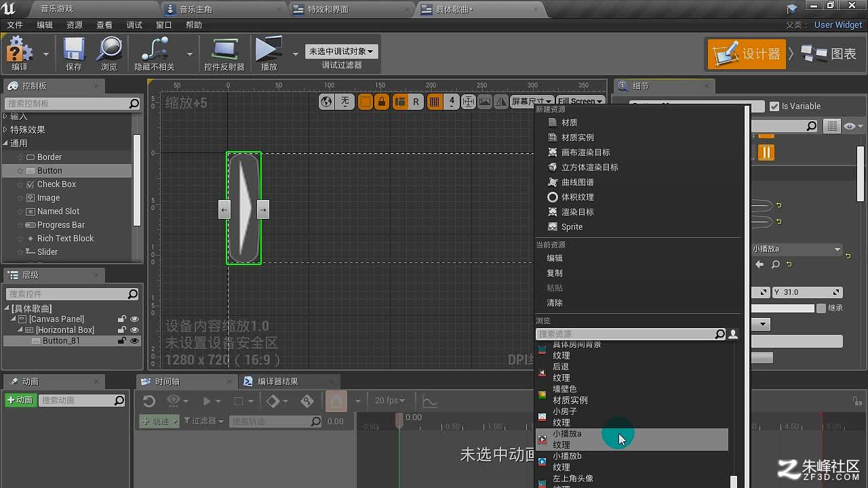Select Named Slot in the palette
Image resolution: width=868 pixels, height=488 pixels.
coord(58,211)
